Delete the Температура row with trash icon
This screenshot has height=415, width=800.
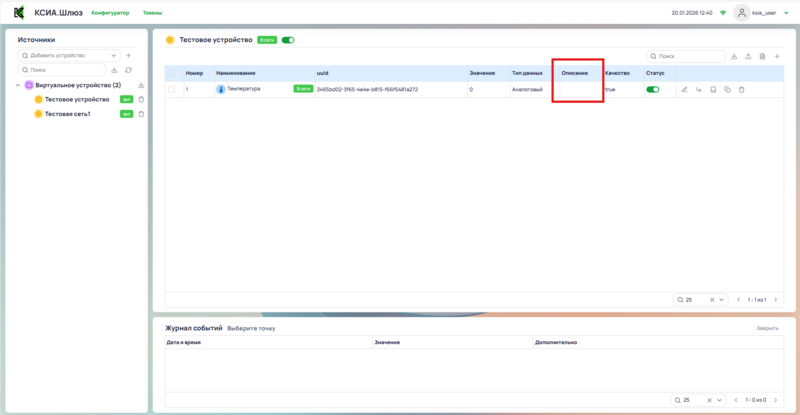click(741, 90)
